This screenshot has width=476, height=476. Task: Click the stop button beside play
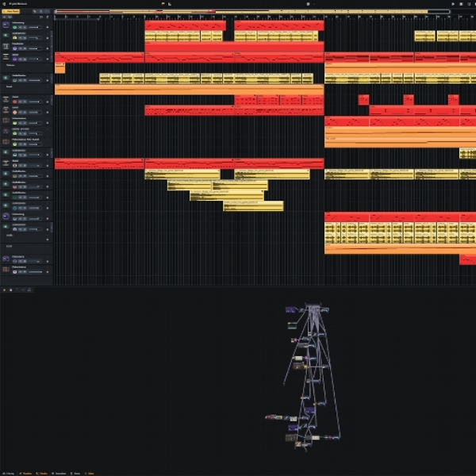461,4
